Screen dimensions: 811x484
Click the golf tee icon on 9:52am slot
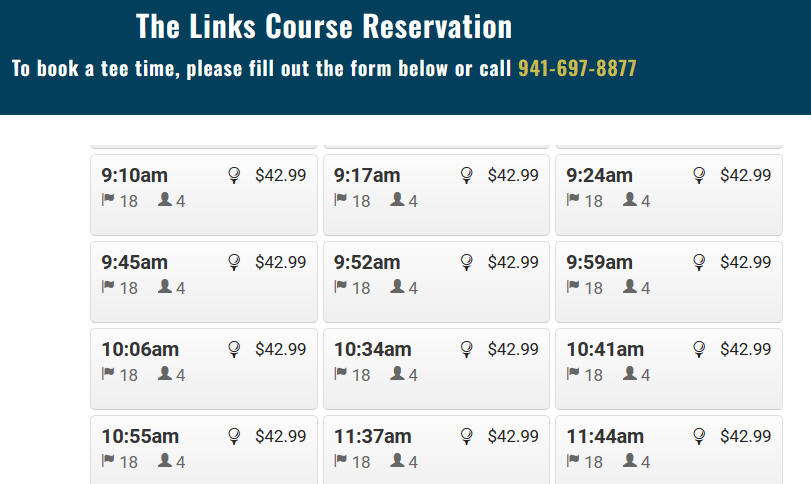click(466, 262)
